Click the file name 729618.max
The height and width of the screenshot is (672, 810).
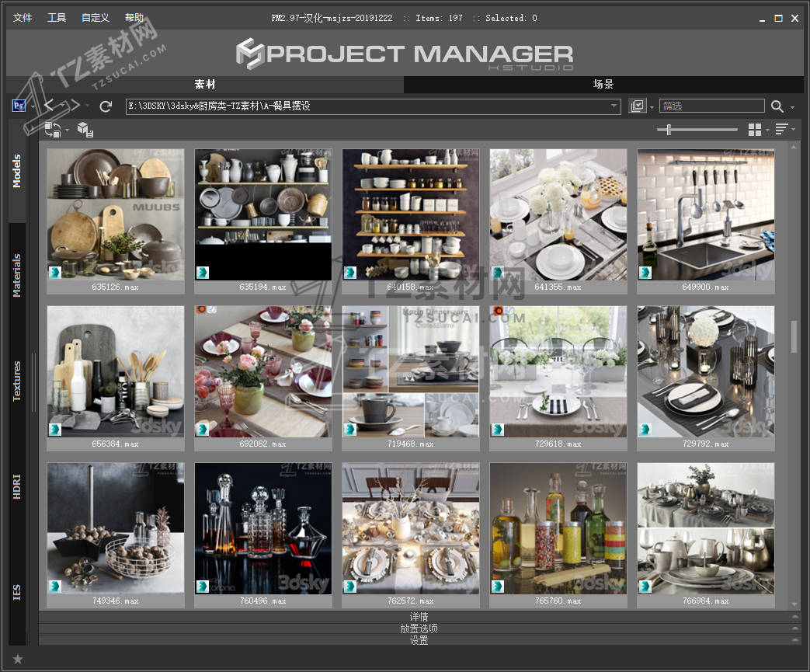pyautogui.click(x=558, y=444)
